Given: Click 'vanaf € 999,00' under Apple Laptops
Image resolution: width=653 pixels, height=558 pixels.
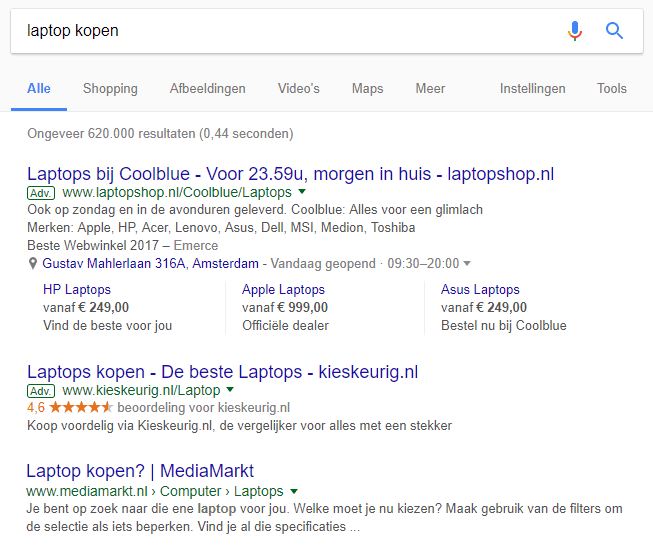Looking at the screenshot, I should point(285,307).
